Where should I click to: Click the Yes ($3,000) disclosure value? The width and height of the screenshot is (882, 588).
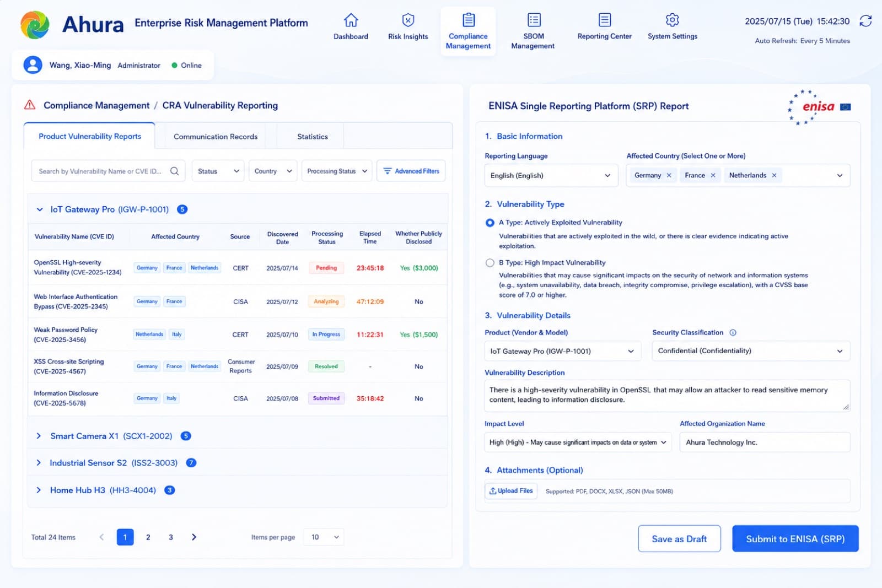[419, 268]
